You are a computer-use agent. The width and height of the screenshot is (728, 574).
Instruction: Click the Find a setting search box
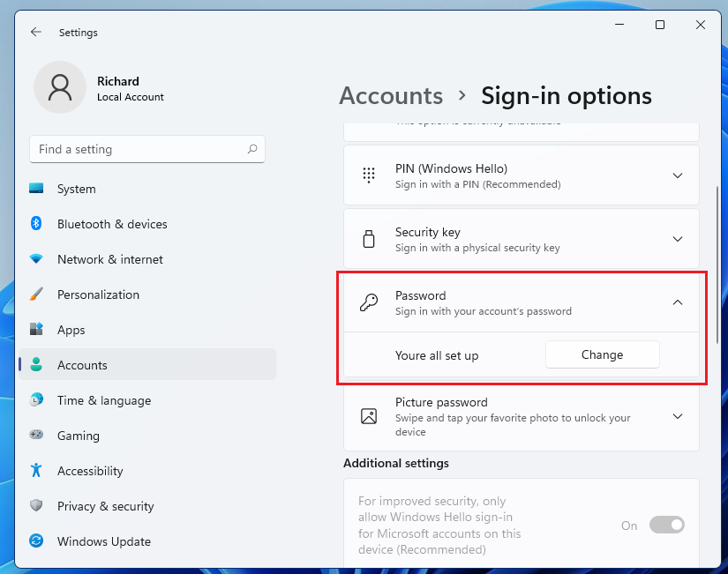click(137, 149)
